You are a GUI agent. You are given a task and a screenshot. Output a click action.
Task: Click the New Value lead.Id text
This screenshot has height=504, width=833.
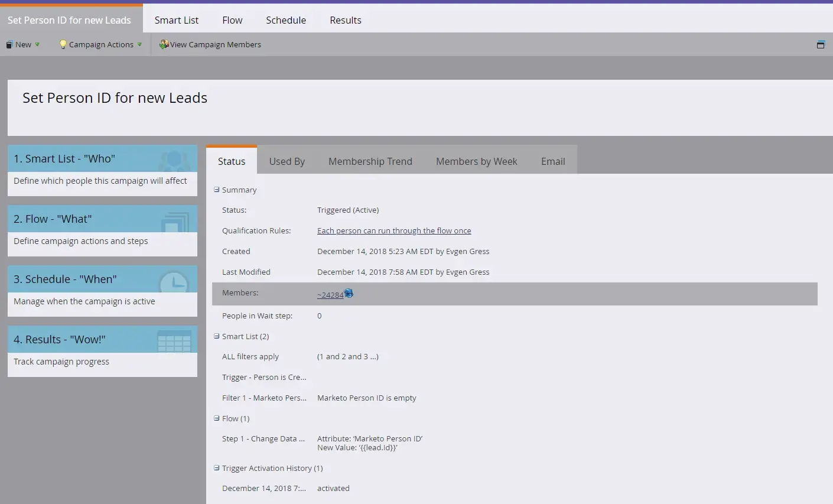[357, 447]
